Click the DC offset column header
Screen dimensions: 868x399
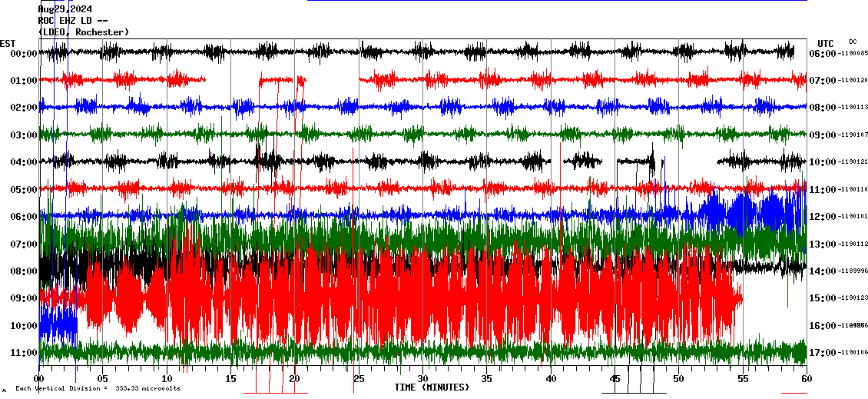coord(853,42)
